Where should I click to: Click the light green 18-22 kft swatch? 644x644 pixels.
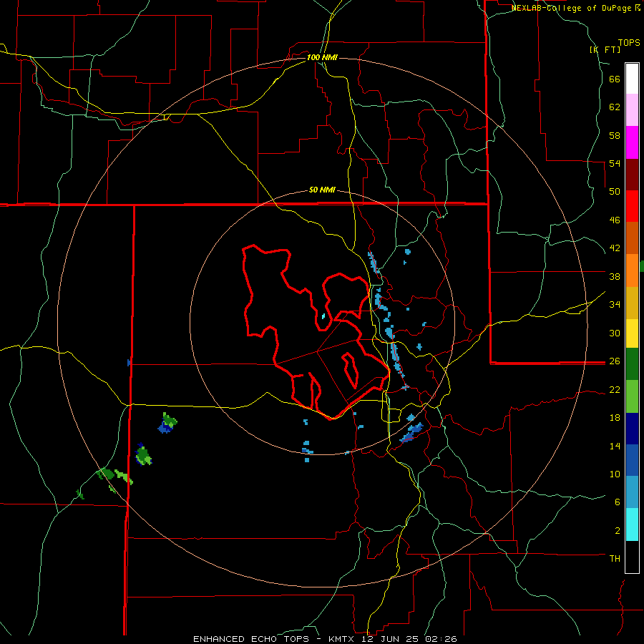point(632,396)
